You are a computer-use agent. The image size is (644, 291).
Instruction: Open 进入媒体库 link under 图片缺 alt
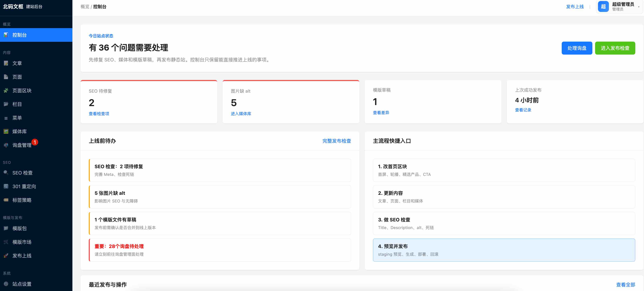pos(241,114)
